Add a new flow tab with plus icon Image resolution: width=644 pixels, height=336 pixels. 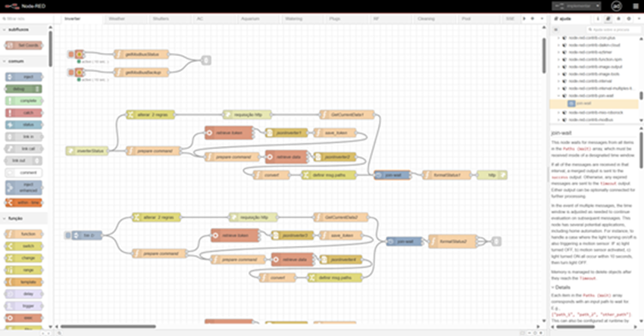point(530,17)
